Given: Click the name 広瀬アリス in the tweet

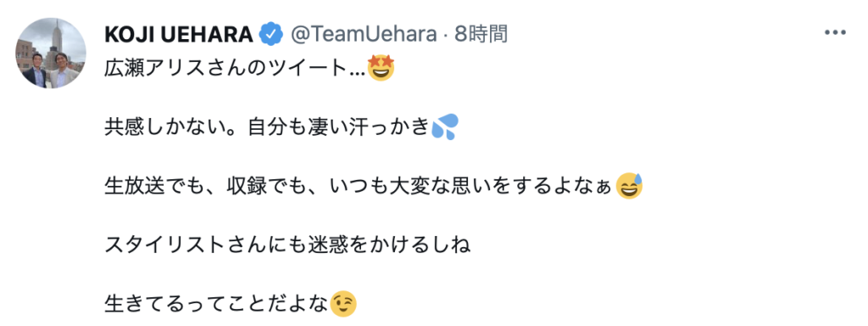Looking at the screenshot, I should pyautogui.click(x=162, y=69).
